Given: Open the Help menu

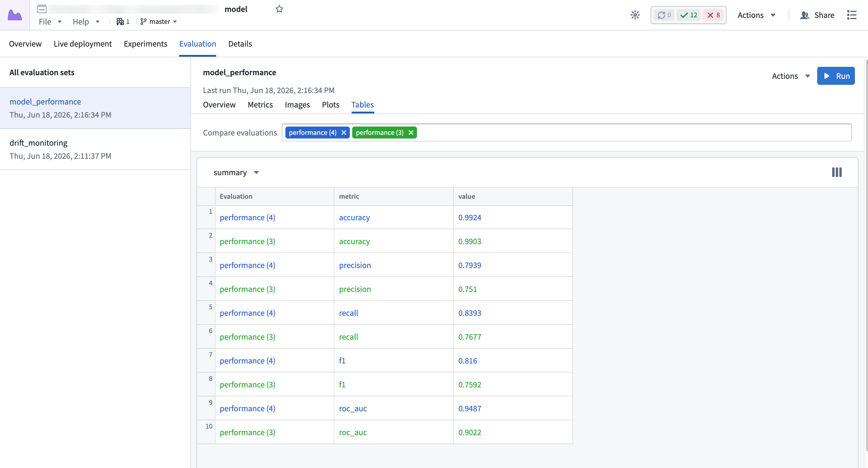Looking at the screenshot, I should point(86,21).
